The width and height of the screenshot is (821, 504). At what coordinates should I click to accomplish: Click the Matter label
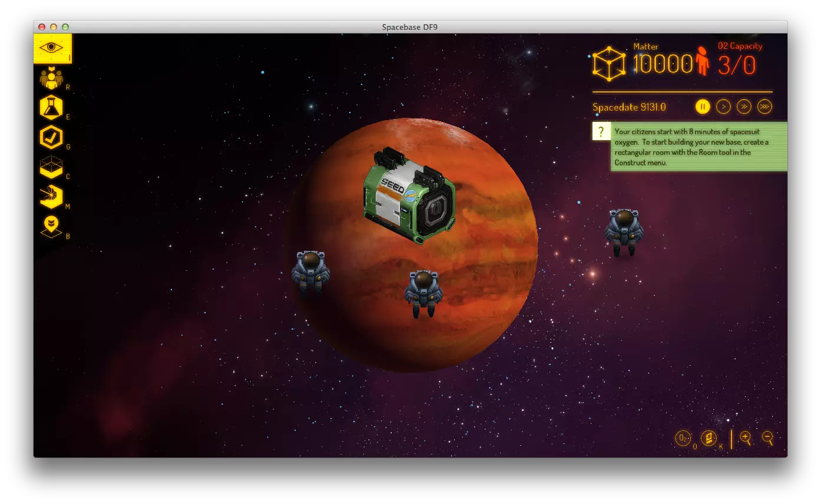646,47
